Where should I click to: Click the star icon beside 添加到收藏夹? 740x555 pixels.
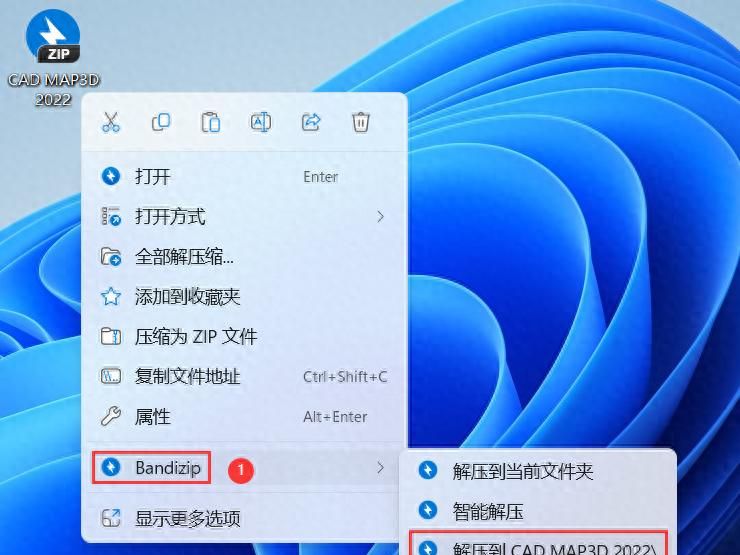[111, 296]
